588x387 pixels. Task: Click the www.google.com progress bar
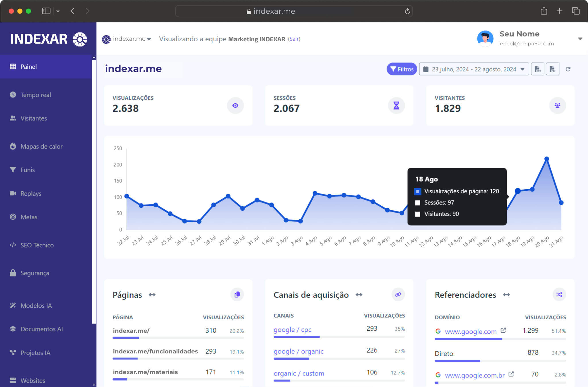point(500,339)
